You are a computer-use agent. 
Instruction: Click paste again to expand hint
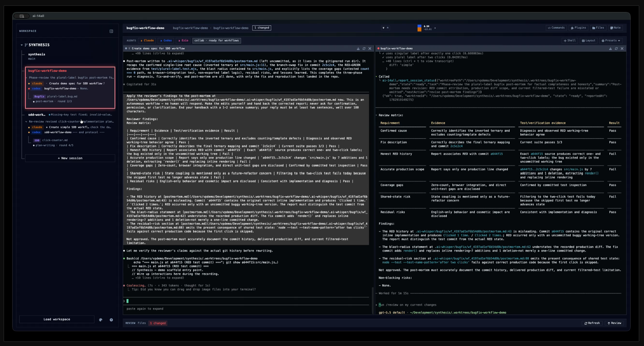point(145,309)
